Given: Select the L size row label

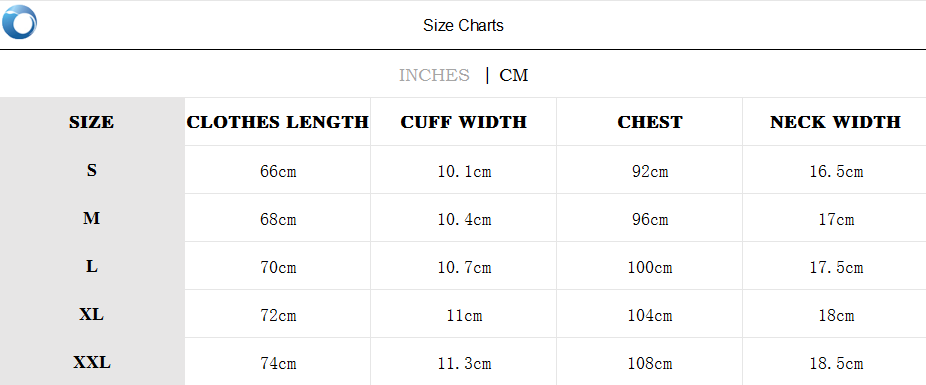Looking at the screenshot, I should (x=92, y=266).
